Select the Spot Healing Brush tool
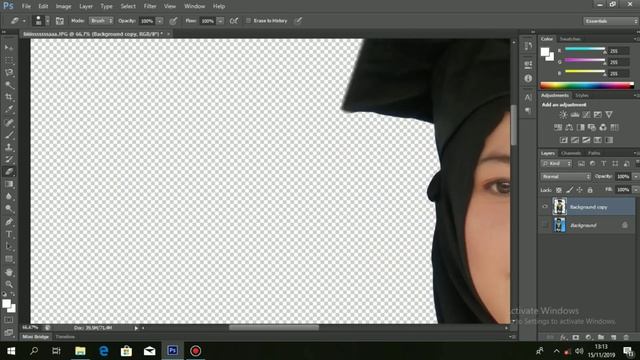This screenshot has height=360, width=640. pyautogui.click(x=9, y=122)
